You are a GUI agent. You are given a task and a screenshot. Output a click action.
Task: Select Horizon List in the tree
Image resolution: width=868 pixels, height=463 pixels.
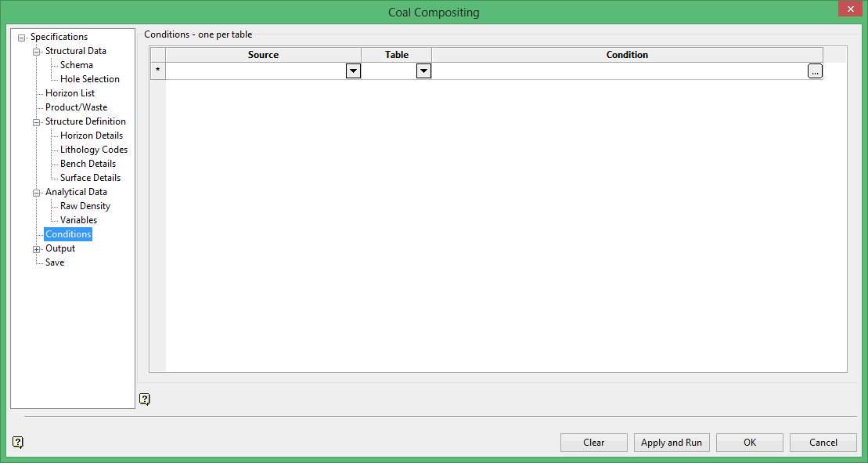(70, 93)
